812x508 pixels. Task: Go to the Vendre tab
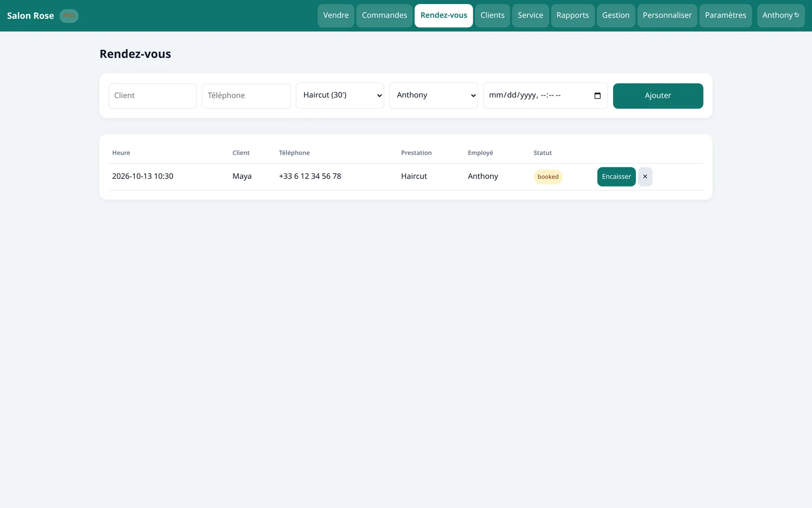point(336,16)
